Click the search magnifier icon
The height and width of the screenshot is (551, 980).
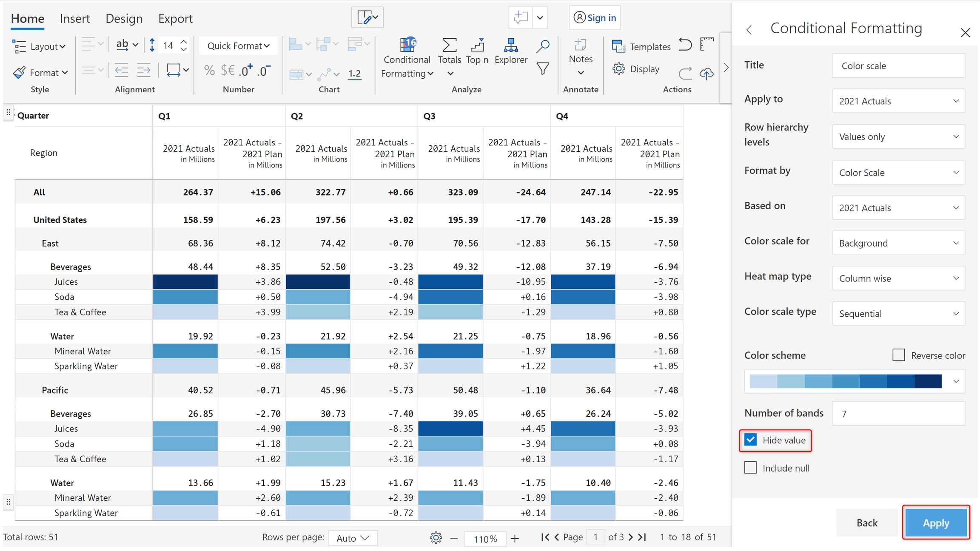[543, 46]
